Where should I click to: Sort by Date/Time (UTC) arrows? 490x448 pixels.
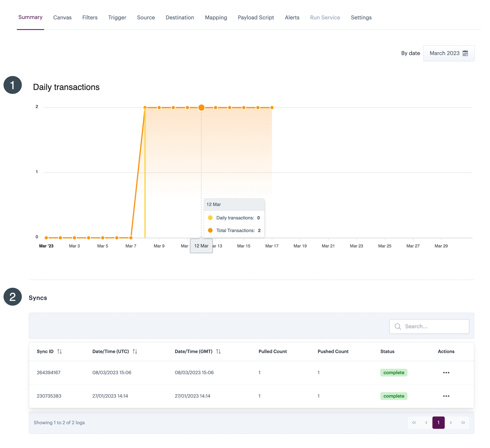[135, 351]
